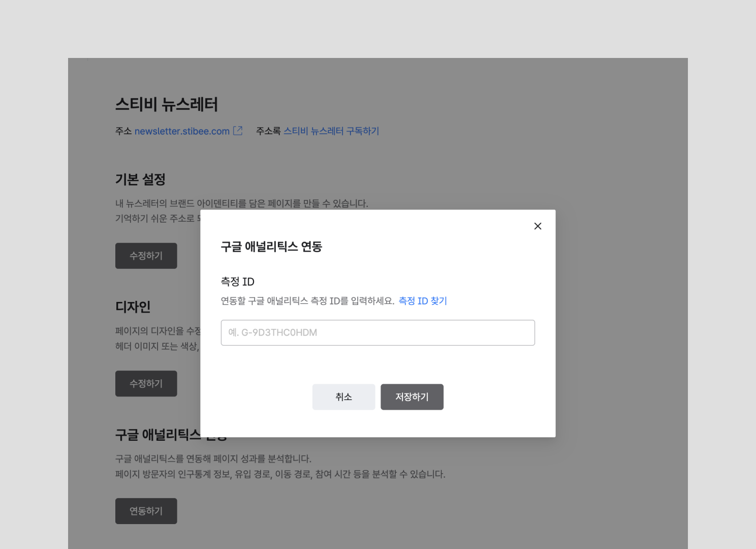This screenshot has width=756, height=549.
Task: Focus the 측정 ID input field
Action: pyautogui.click(x=378, y=332)
